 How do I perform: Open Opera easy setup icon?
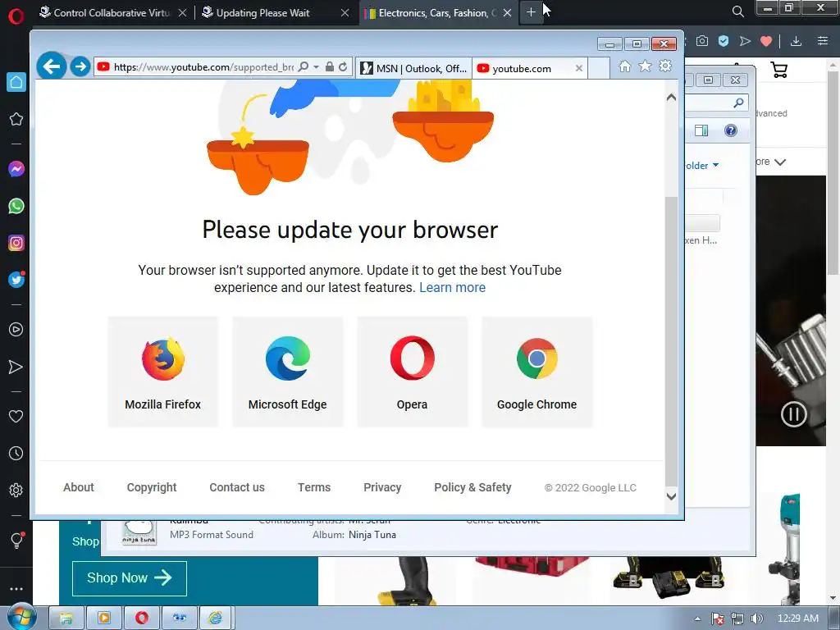pos(823,41)
